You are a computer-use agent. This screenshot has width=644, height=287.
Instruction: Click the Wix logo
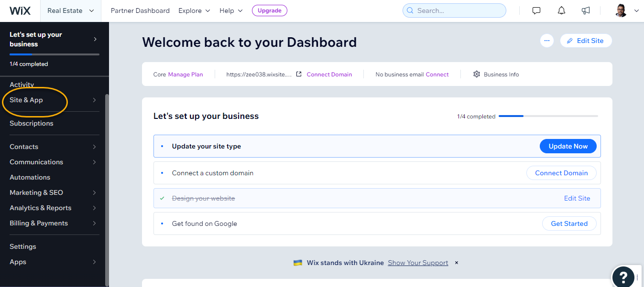(20, 11)
